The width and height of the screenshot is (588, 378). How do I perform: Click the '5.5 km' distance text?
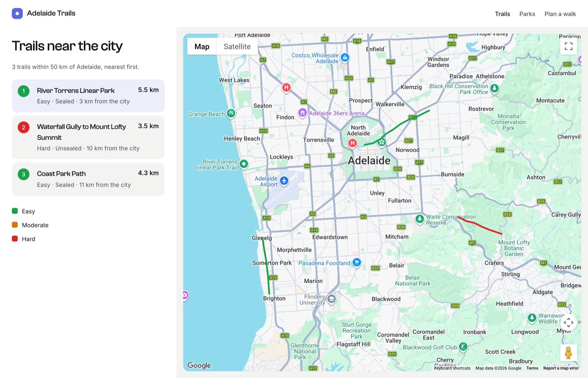pyautogui.click(x=148, y=90)
